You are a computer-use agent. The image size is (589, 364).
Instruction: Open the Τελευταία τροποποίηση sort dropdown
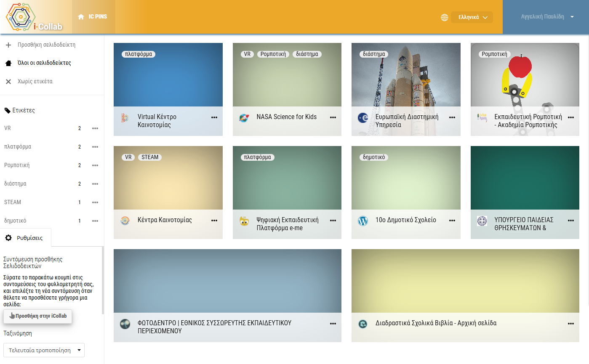[44, 350]
